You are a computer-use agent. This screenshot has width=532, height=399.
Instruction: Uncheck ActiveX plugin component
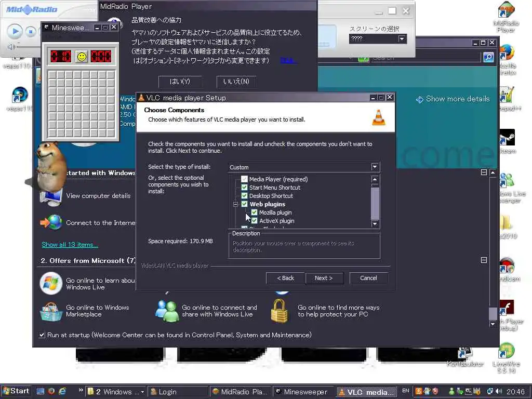pyautogui.click(x=254, y=220)
